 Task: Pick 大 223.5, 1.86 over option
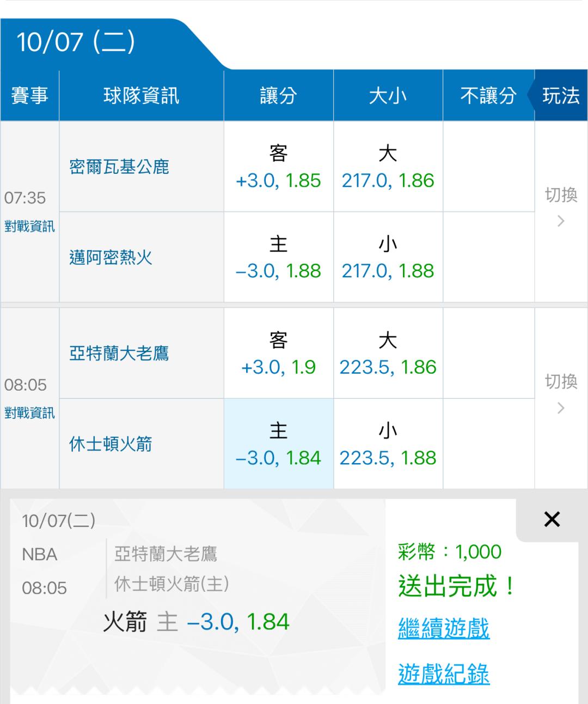(x=388, y=354)
